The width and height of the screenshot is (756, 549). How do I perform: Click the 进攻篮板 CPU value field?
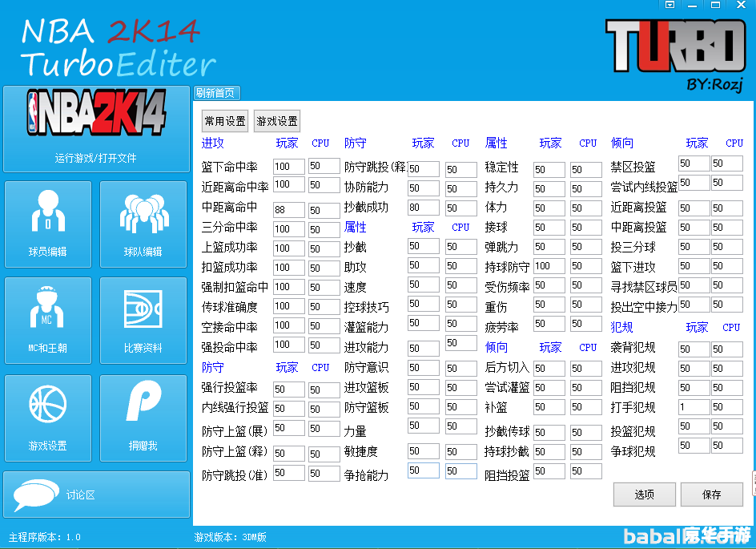461,387
